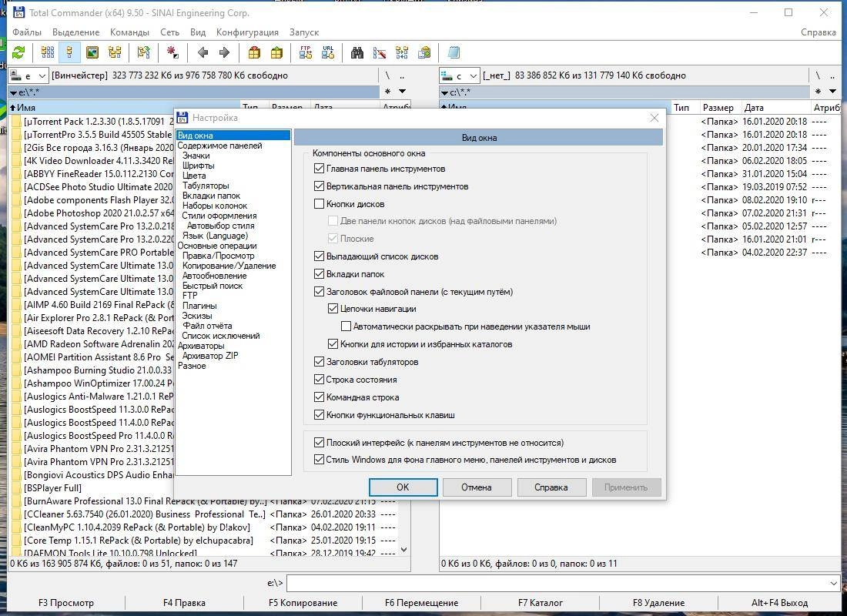Click the left panel scrollbar down arrow

404,550
